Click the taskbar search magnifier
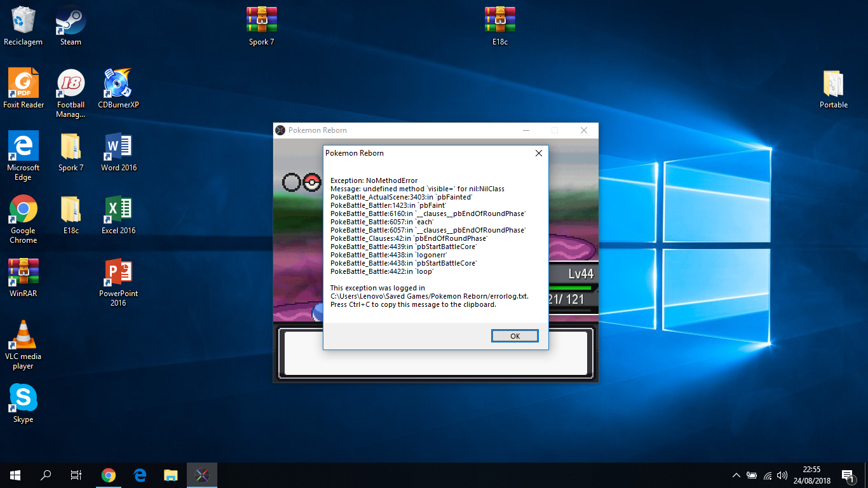The width and height of the screenshot is (868, 488). tap(46, 475)
